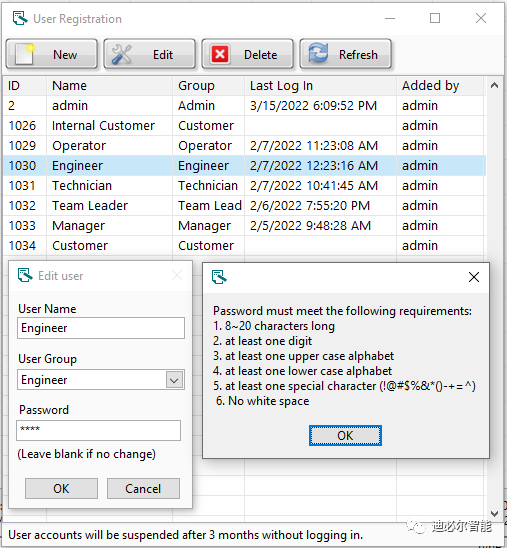Click the Edit wrench-and-screwdriver icon
Screen dimensions: 507x548
click(x=121, y=54)
